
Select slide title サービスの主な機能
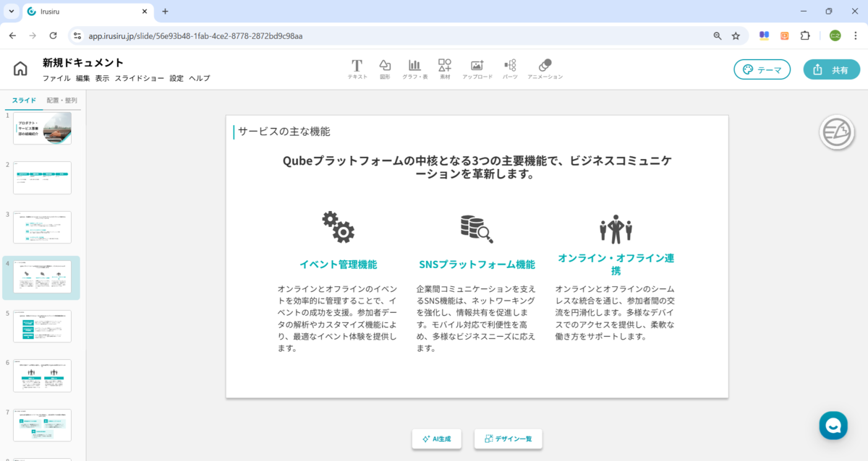[284, 132]
